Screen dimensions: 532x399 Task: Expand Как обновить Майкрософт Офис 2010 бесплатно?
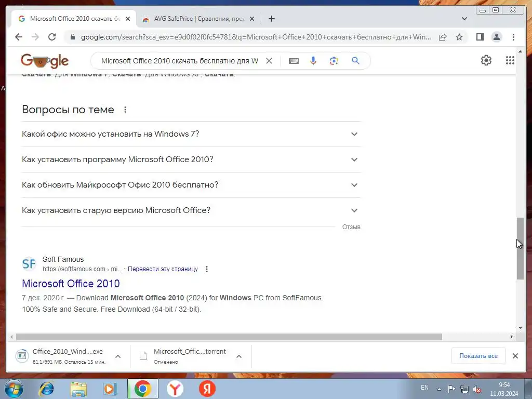pos(191,185)
